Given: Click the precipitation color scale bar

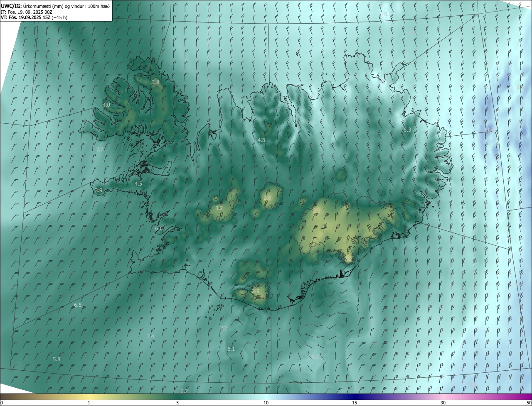Looking at the screenshot, I should pyautogui.click(x=266, y=396).
